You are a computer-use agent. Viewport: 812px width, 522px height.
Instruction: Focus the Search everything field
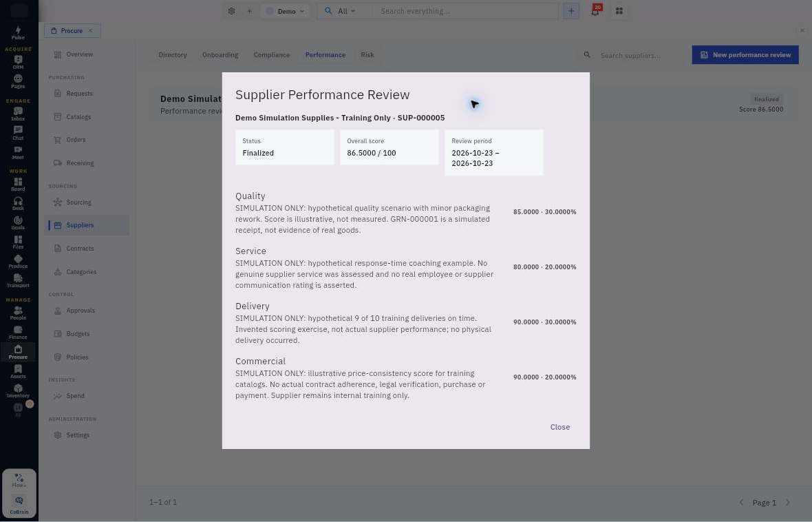pyautogui.click(x=466, y=11)
